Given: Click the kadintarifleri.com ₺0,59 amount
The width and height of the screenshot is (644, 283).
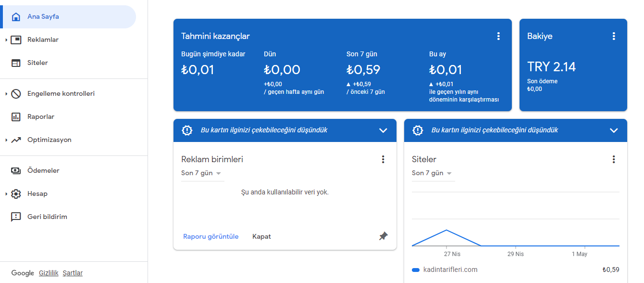Looking at the screenshot, I should (x=610, y=270).
